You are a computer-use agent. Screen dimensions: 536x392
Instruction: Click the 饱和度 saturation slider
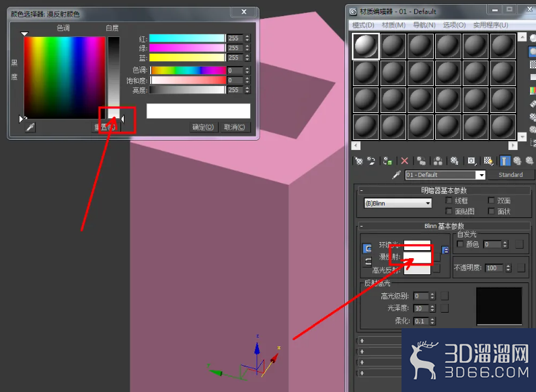pyautogui.click(x=188, y=80)
